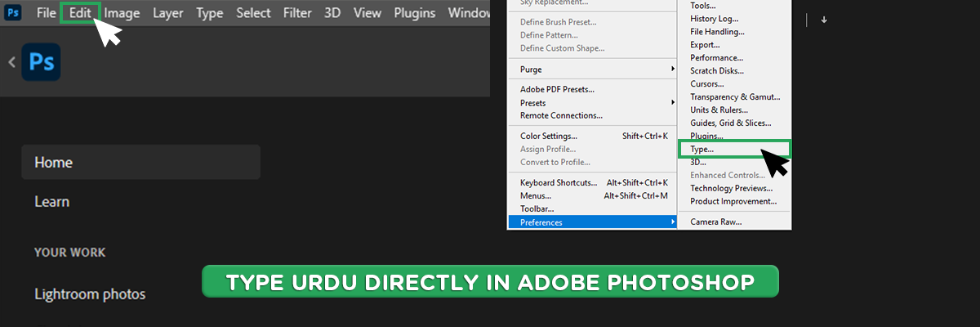The width and height of the screenshot is (980, 327).
Task: Click the large Ps home icon
Action: click(42, 62)
